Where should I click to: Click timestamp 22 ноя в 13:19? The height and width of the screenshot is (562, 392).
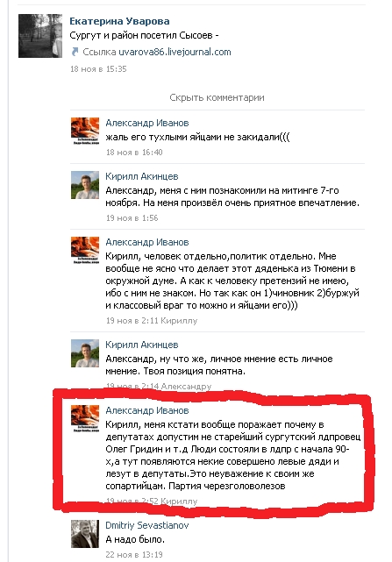point(134,554)
